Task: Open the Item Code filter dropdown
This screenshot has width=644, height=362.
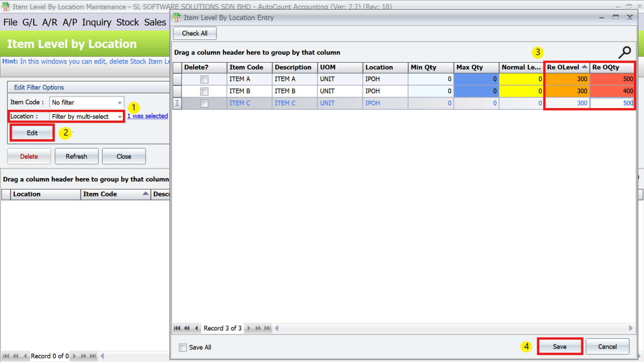Action: pos(120,102)
